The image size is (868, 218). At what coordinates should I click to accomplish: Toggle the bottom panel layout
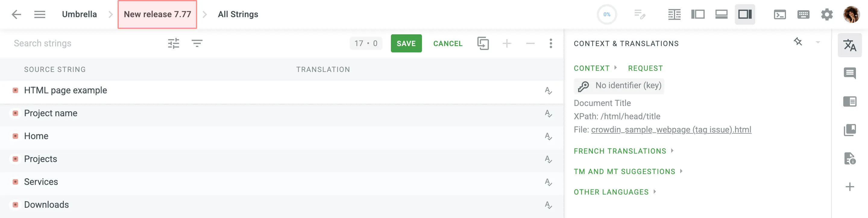click(721, 14)
